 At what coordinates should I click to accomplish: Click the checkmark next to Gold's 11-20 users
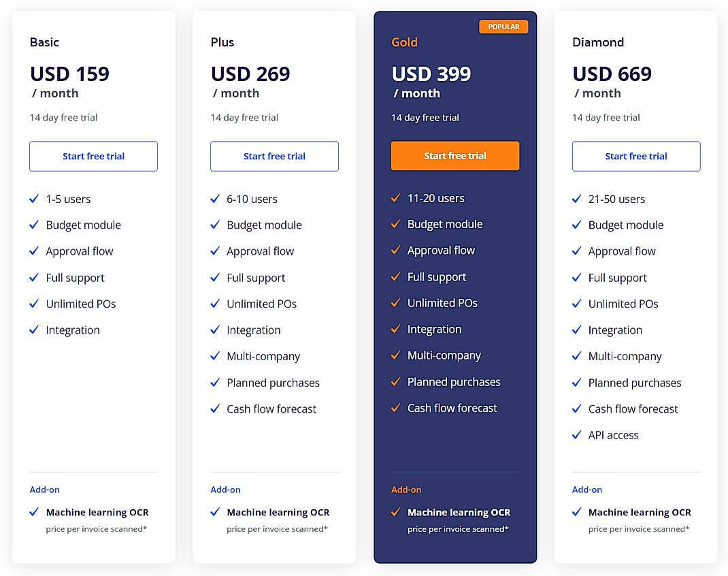(x=395, y=198)
